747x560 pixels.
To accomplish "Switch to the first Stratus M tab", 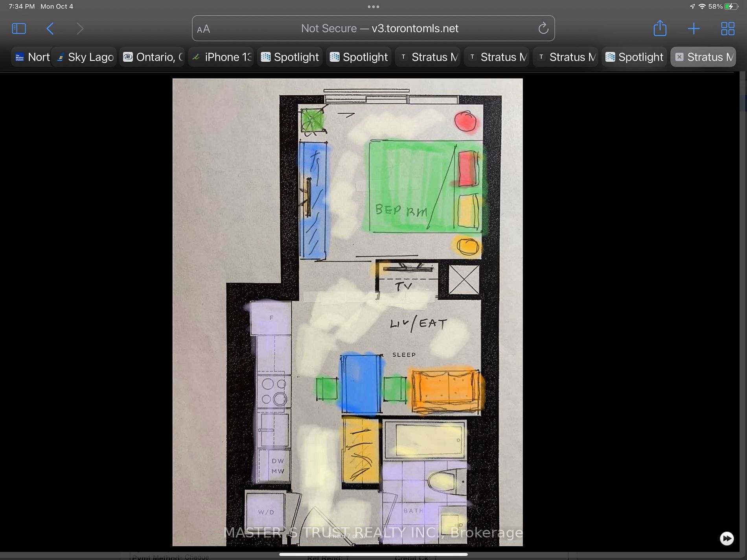I will pyautogui.click(x=428, y=57).
